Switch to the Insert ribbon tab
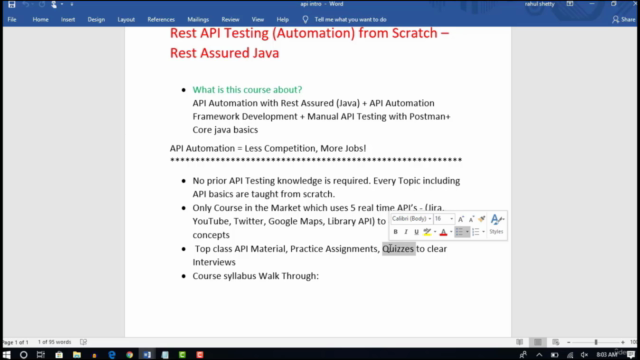 pyautogui.click(x=68, y=20)
